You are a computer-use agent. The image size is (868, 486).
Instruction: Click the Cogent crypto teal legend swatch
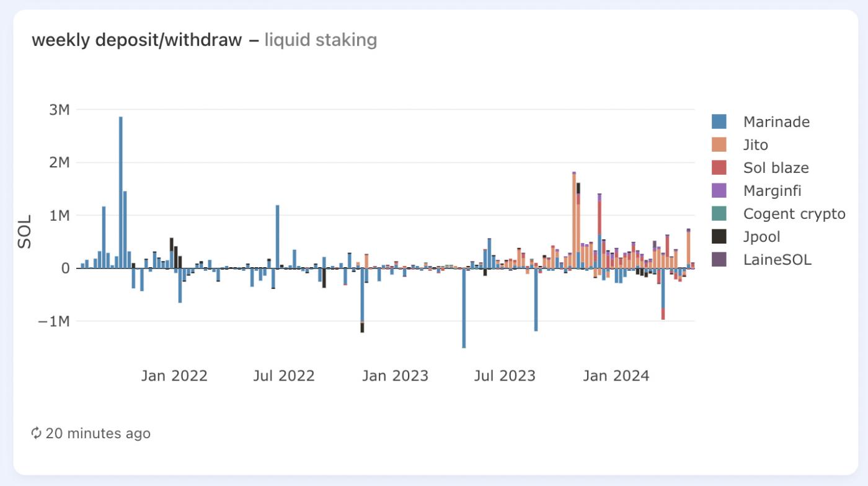point(719,213)
